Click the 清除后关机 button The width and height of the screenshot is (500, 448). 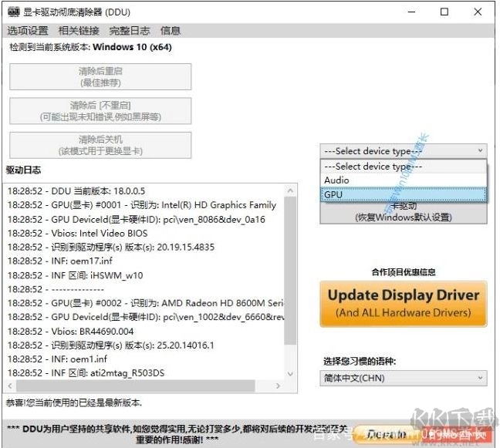(x=100, y=145)
